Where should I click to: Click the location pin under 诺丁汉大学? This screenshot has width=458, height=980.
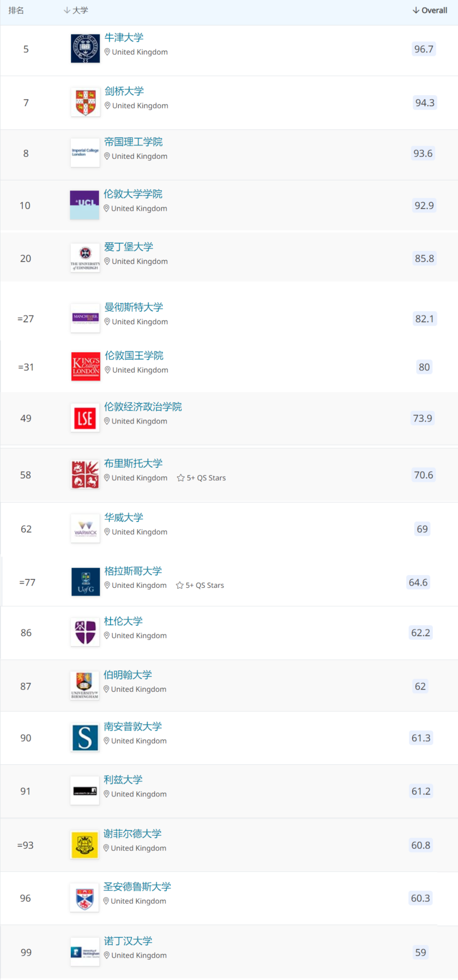pyautogui.click(x=107, y=955)
